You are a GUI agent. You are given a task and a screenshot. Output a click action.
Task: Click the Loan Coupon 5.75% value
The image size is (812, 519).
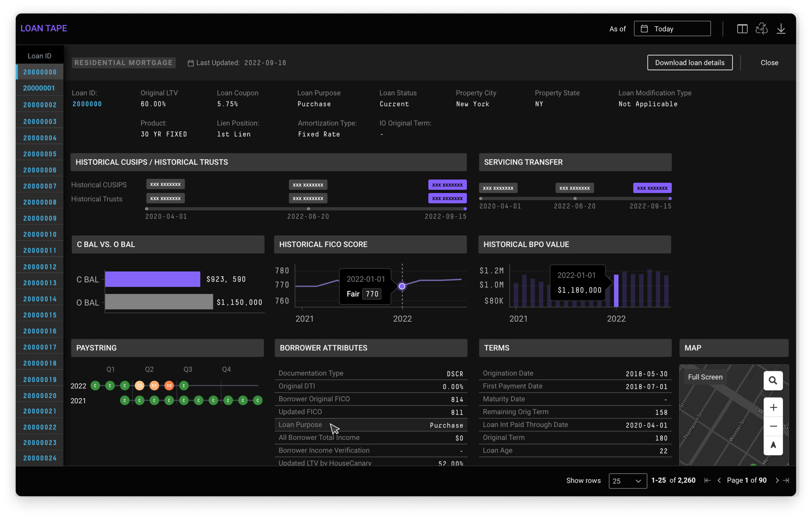(x=228, y=104)
